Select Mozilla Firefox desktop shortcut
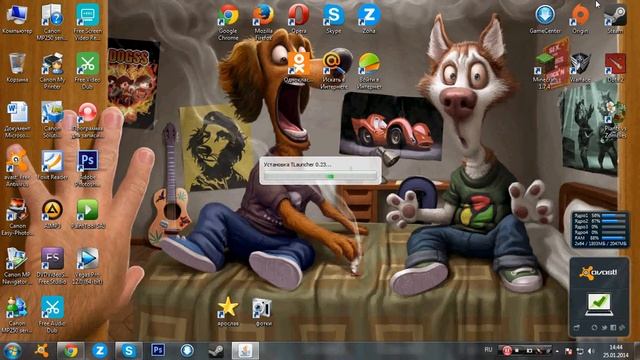Viewport: 640px width, 360px height. (263, 22)
